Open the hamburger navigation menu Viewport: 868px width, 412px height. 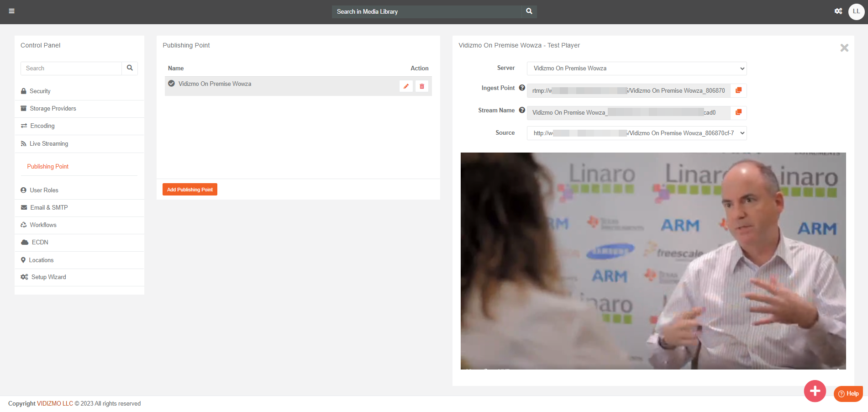point(12,11)
